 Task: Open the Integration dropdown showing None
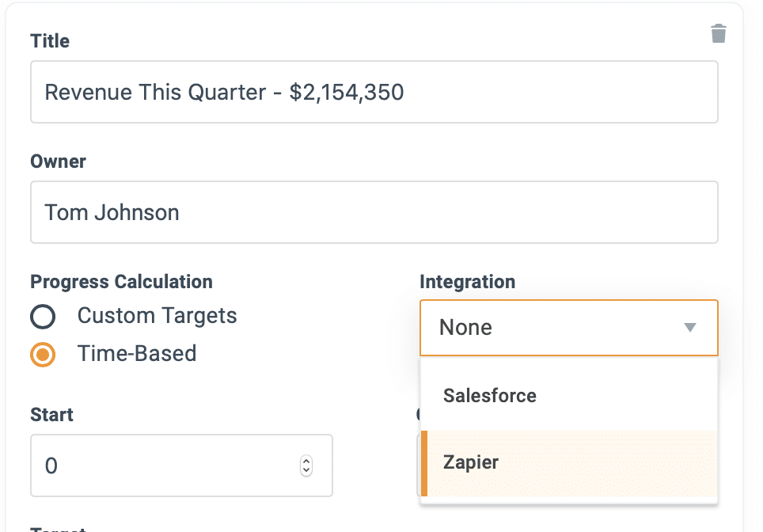coord(554,328)
